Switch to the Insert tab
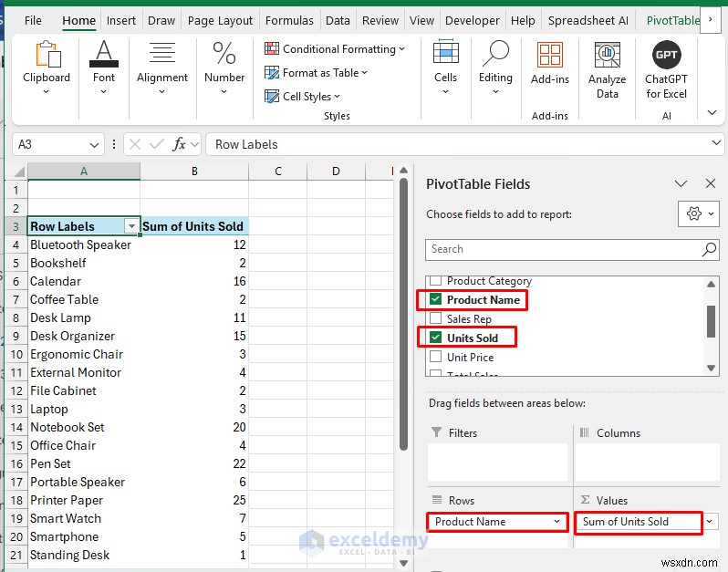728x572 pixels. pos(120,20)
